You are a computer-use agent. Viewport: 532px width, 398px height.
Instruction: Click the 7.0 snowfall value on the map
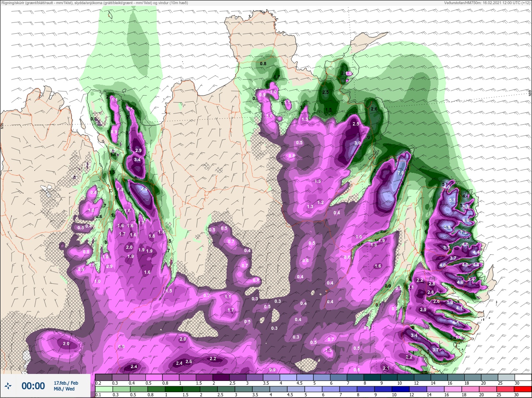pos(401,173)
